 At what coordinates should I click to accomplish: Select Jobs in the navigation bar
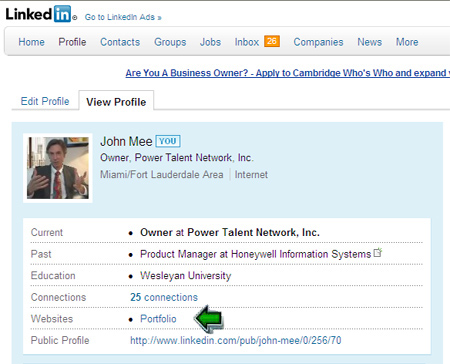pos(210,42)
